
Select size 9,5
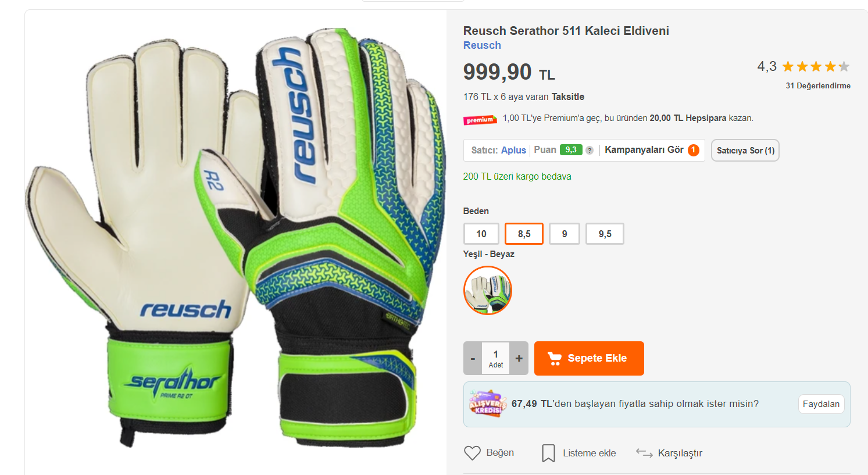605,234
